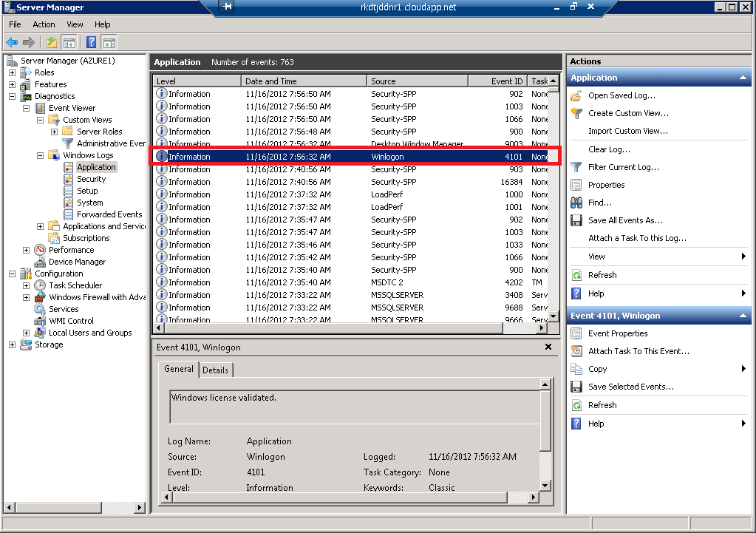
Task: Click Refresh under Application actions
Action: [602, 275]
